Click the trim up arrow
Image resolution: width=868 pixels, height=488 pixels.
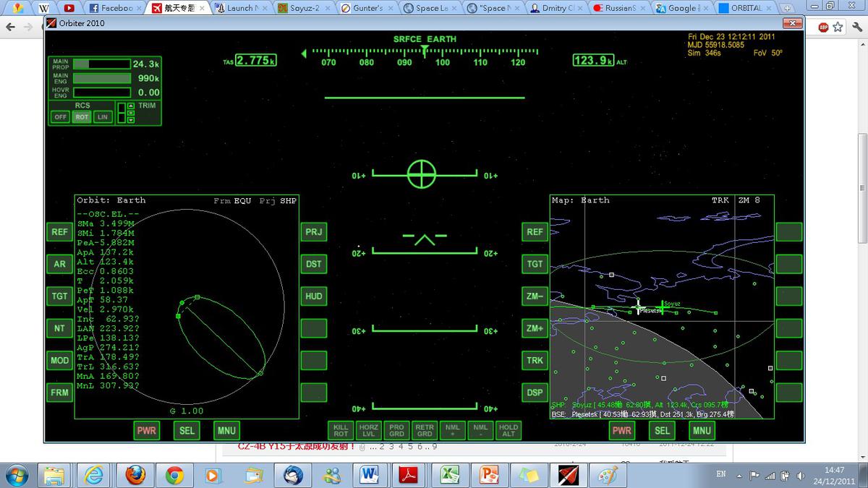click(130, 106)
